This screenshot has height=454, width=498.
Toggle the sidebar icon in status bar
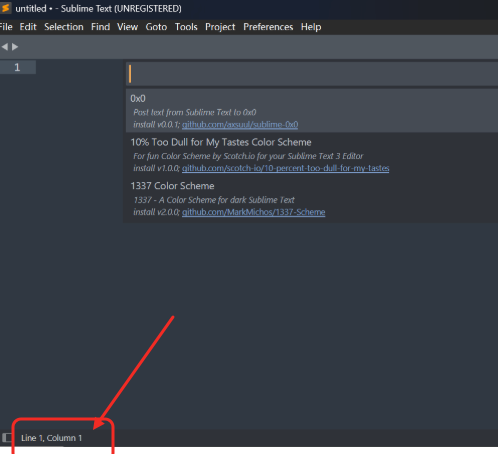coord(6,437)
